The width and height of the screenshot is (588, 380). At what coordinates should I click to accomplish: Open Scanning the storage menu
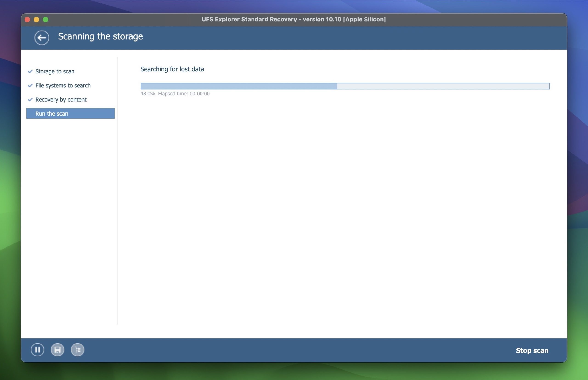(100, 38)
